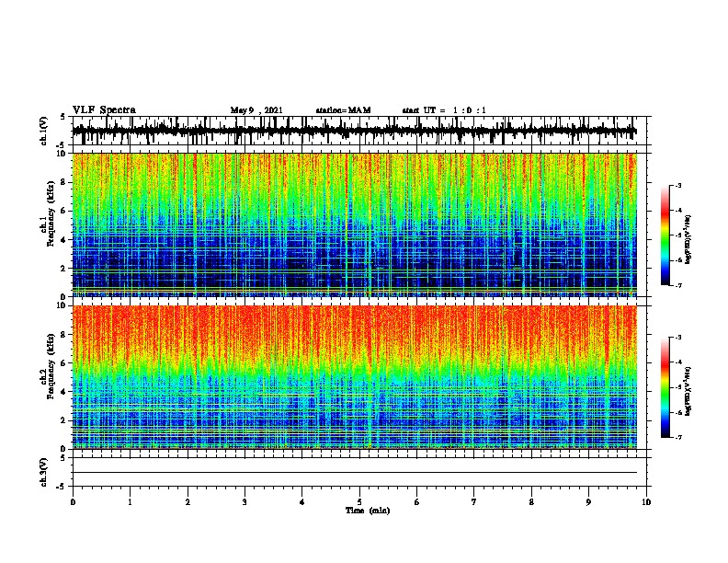Click the "6" tick on ch.1 frequency axis
The image size is (728, 563).
click(64, 212)
